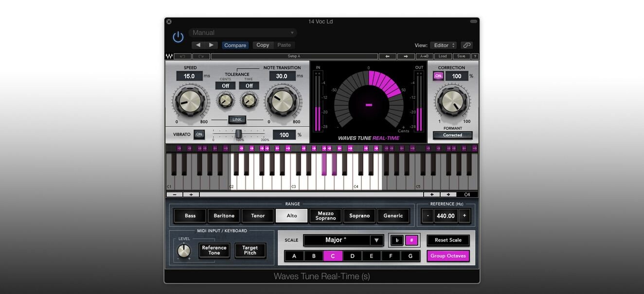
Task: Toggle Correction ON button
Action: pyautogui.click(x=438, y=76)
